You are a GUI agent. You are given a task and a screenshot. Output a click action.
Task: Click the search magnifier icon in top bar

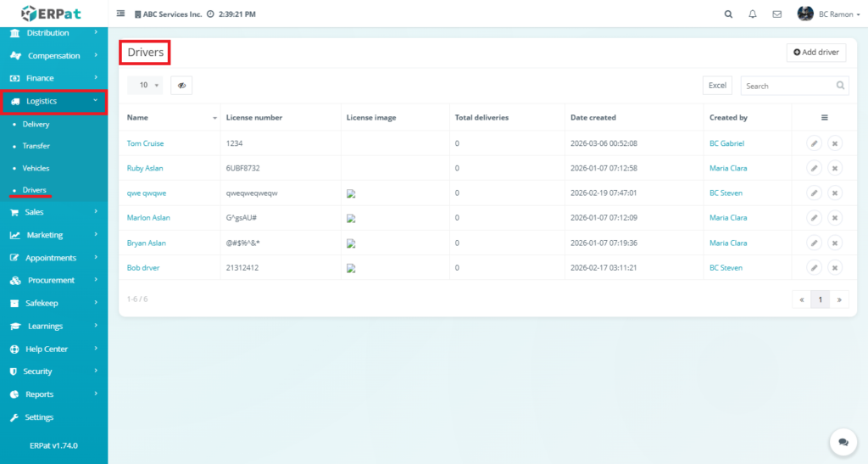729,14
